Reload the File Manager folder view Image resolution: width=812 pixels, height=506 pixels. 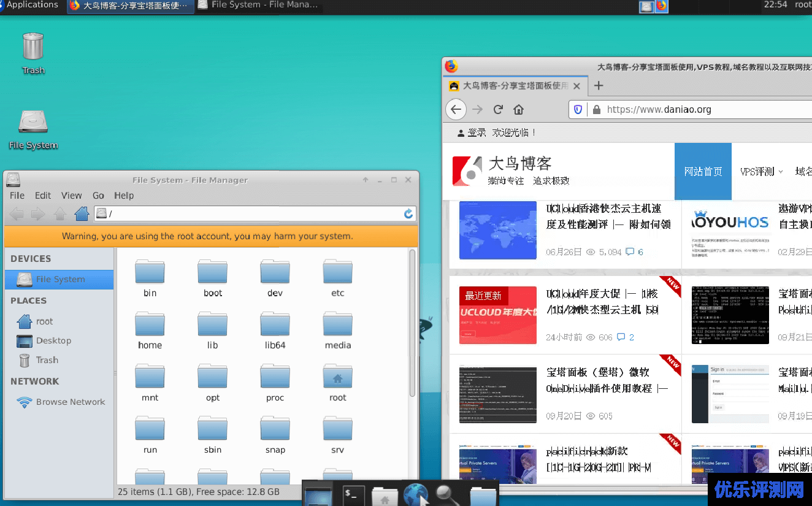click(x=408, y=213)
